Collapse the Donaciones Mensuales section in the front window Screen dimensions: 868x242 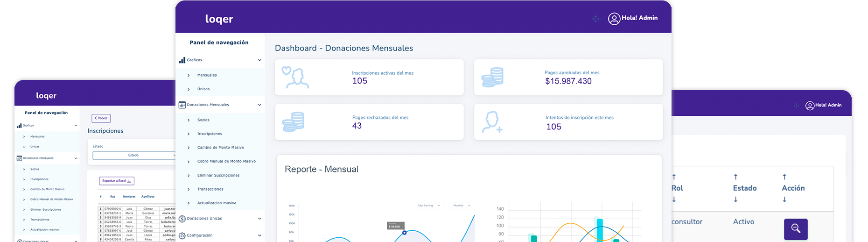pos(259,105)
